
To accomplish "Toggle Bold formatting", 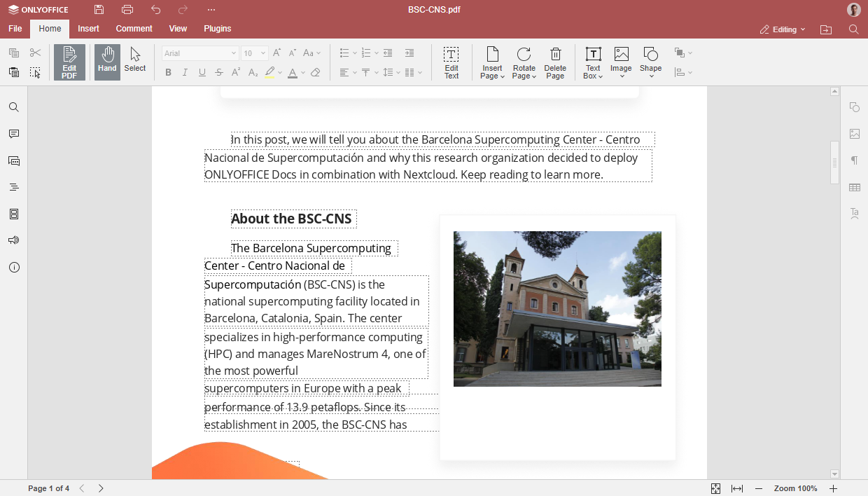I will point(168,72).
